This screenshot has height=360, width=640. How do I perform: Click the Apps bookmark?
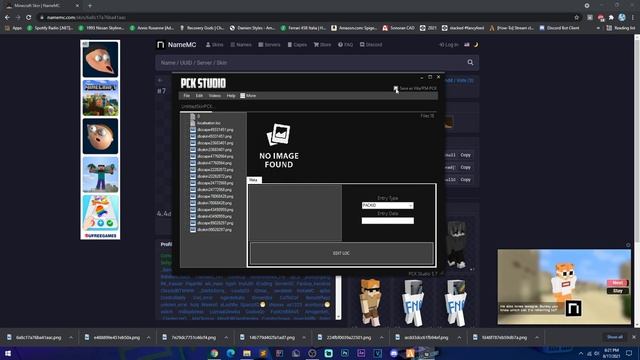pyautogui.click(x=13, y=28)
